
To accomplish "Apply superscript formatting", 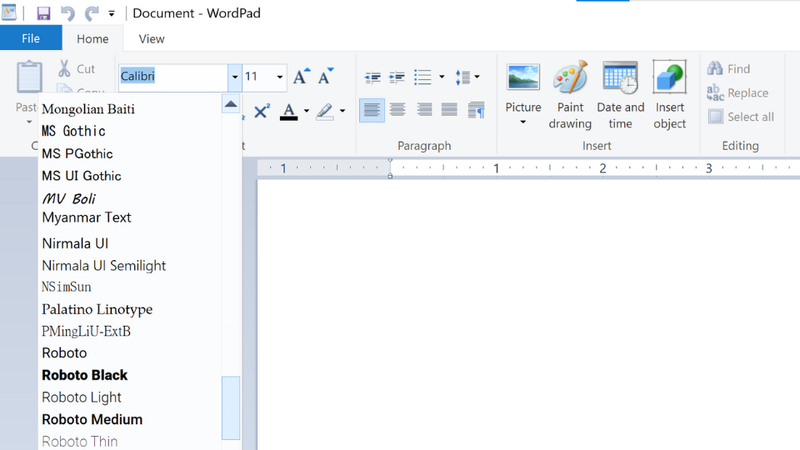I will [262, 111].
